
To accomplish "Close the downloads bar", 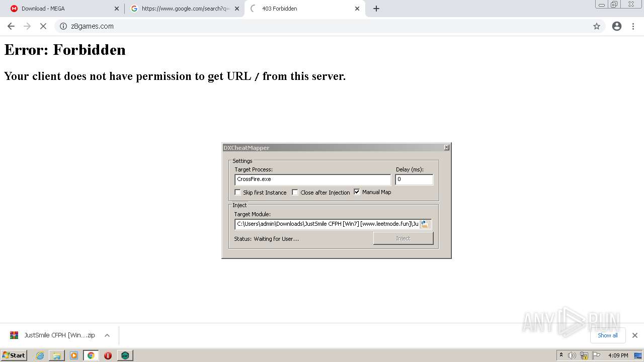I will coord(634,335).
